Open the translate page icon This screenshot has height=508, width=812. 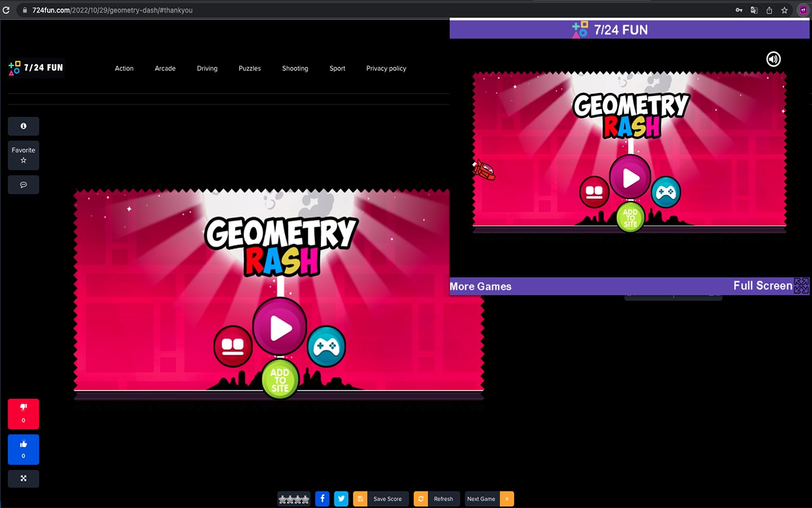754,10
